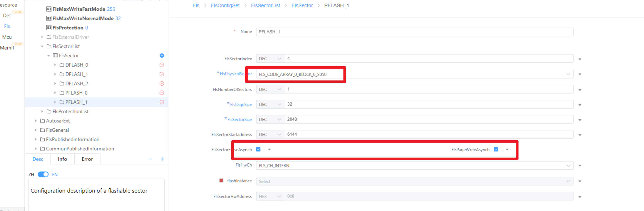The width and height of the screenshot is (644, 211).
Task: Click the blue add FlsSector plus icon
Action: 162,55
